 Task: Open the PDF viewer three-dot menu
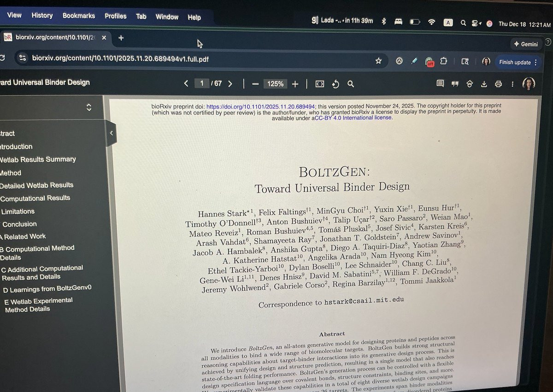pos(512,84)
